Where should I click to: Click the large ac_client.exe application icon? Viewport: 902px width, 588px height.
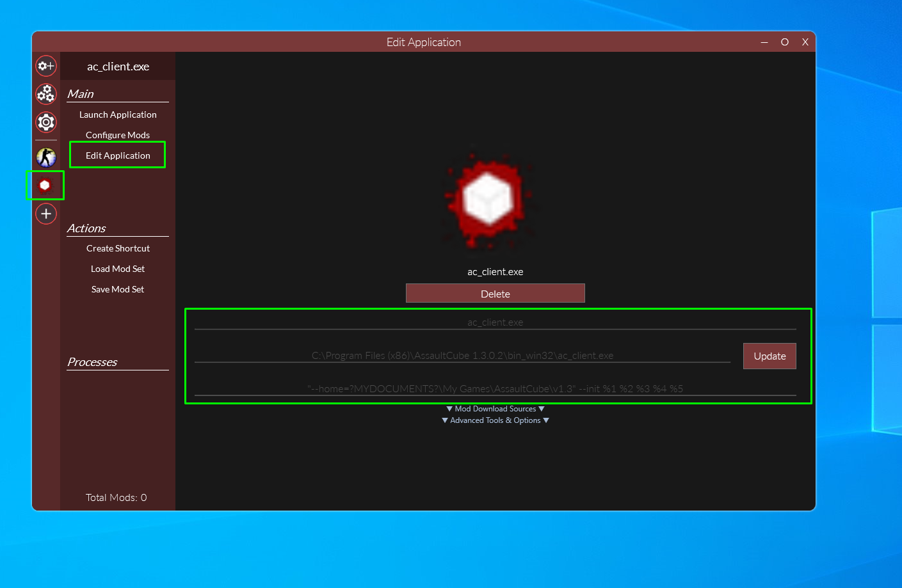point(489,200)
